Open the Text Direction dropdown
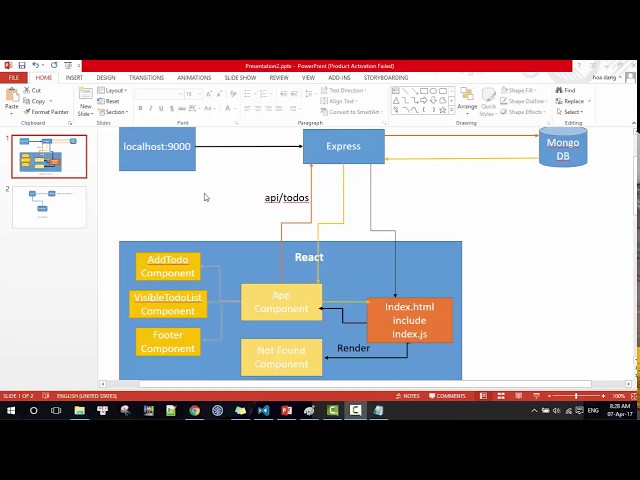640x480 pixels. click(x=344, y=90)
